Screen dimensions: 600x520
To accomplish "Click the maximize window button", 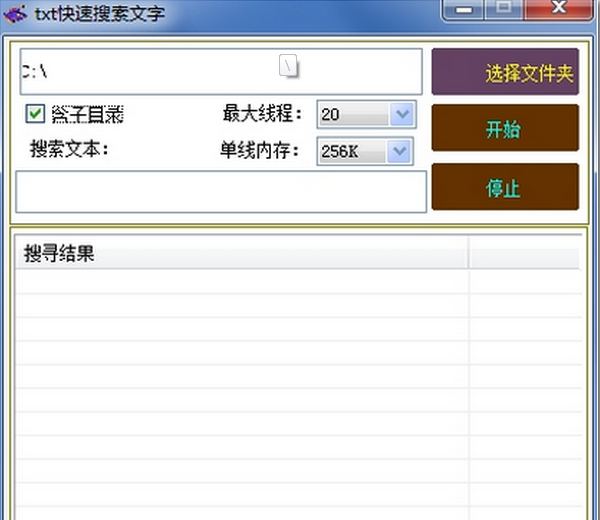I will pos(504,10).
